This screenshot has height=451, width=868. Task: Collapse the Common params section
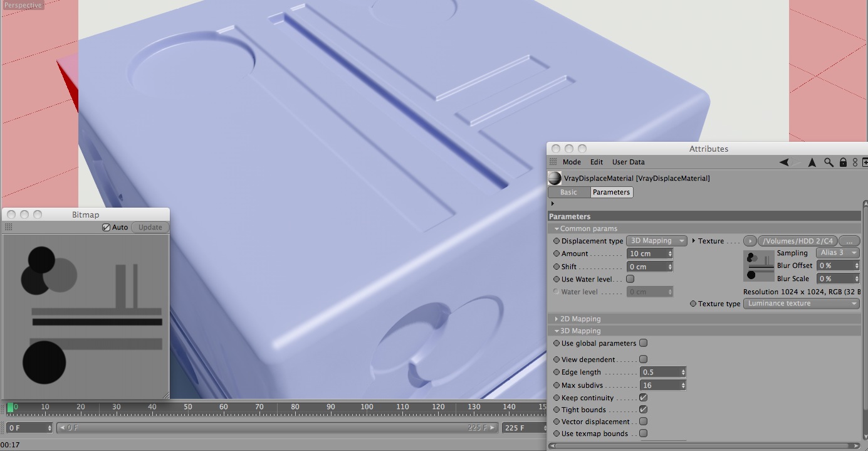pos(557,229)
